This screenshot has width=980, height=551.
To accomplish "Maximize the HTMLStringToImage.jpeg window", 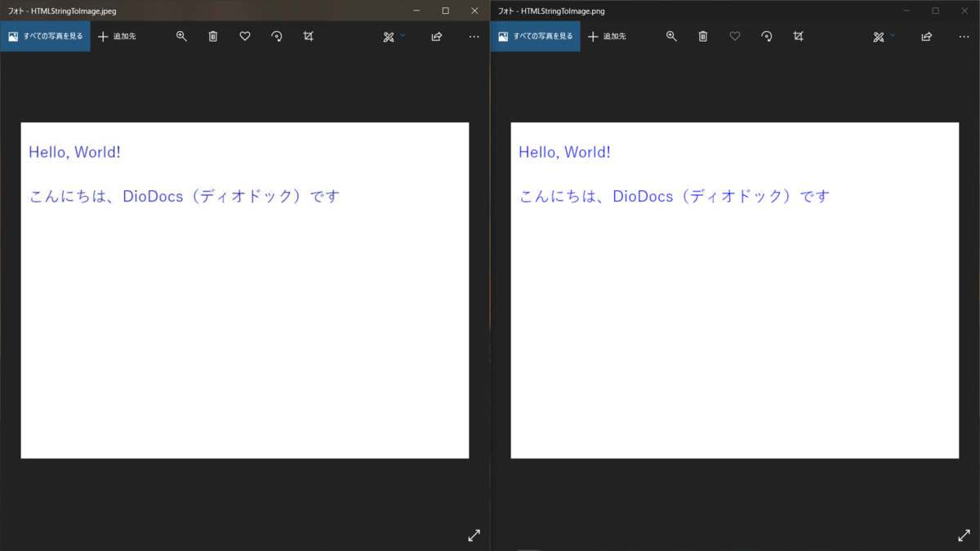I will coord(445,11).
